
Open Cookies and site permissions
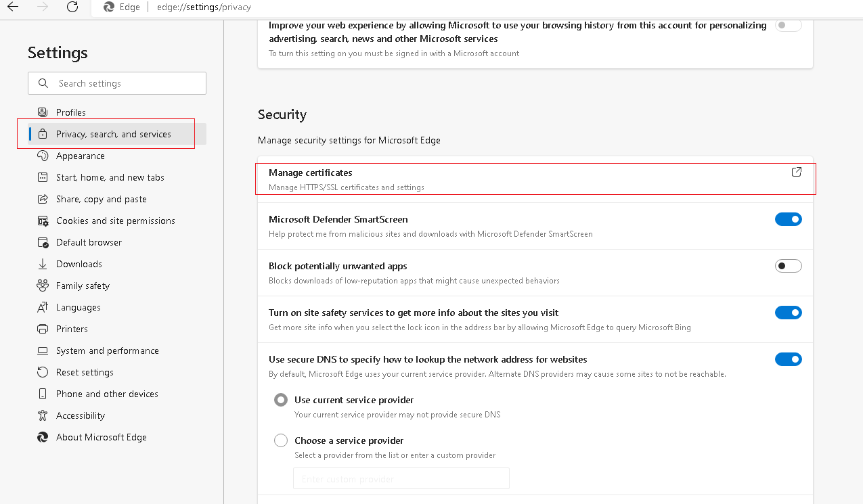pos(117,221)
